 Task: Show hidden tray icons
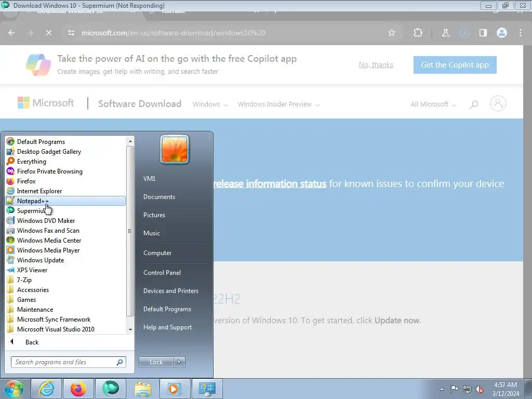point(442,389)
